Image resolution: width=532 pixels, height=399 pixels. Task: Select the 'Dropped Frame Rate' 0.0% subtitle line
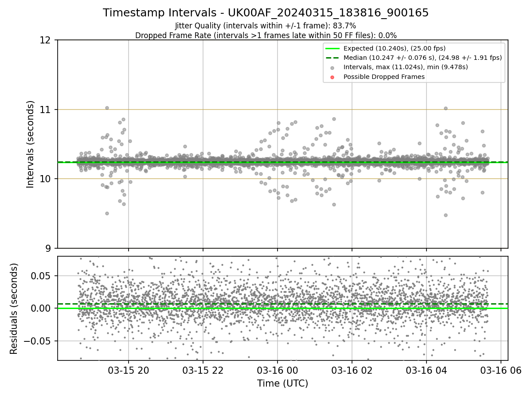tap(266, 35)
